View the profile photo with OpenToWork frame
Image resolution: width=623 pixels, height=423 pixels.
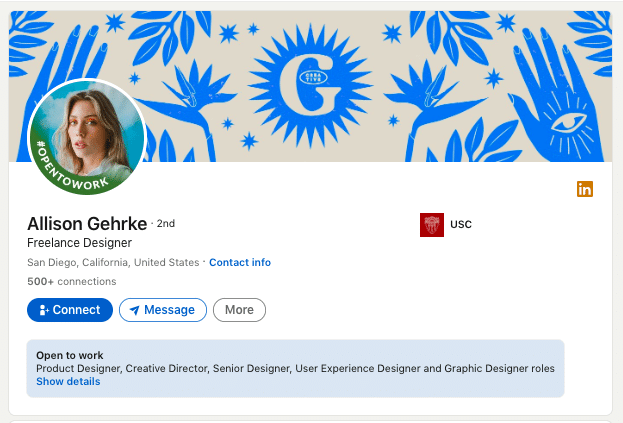[x=87, y=137]
